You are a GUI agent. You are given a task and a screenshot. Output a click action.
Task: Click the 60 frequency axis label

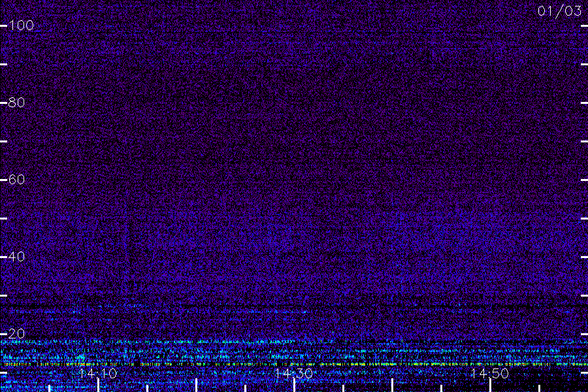tap(16, 180)
